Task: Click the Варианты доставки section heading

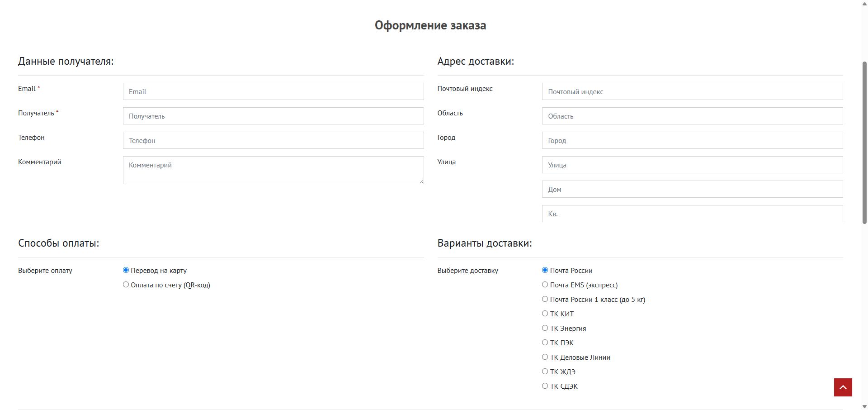Action: pyautogui.click(x=485, y=243)
